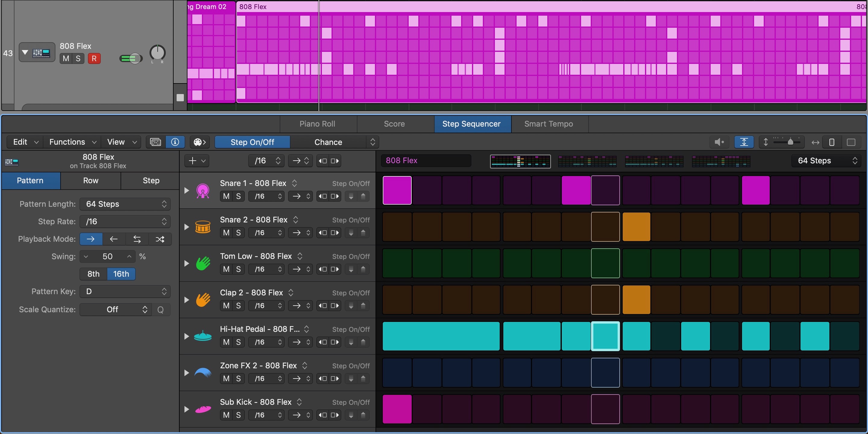Open the Pattern Key dropdown
This screenshot has width=868, height=434.
(x=125, y=291)
